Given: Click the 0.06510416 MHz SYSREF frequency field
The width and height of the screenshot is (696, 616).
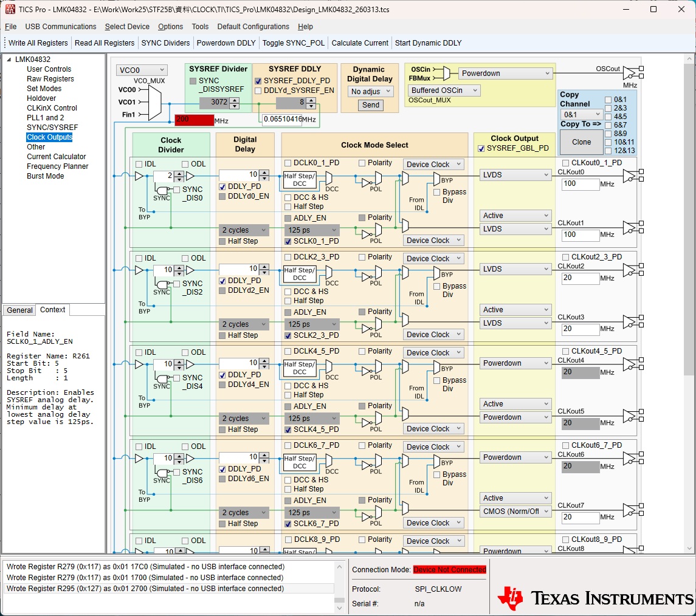Looking at the screenshot, I should point(282,119).
